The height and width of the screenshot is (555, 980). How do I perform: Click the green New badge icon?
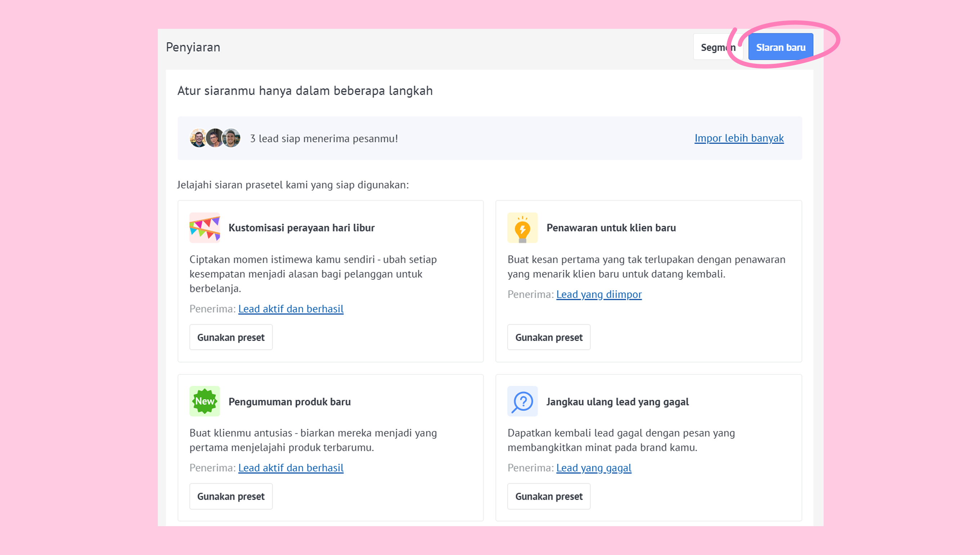coord(205,401)
